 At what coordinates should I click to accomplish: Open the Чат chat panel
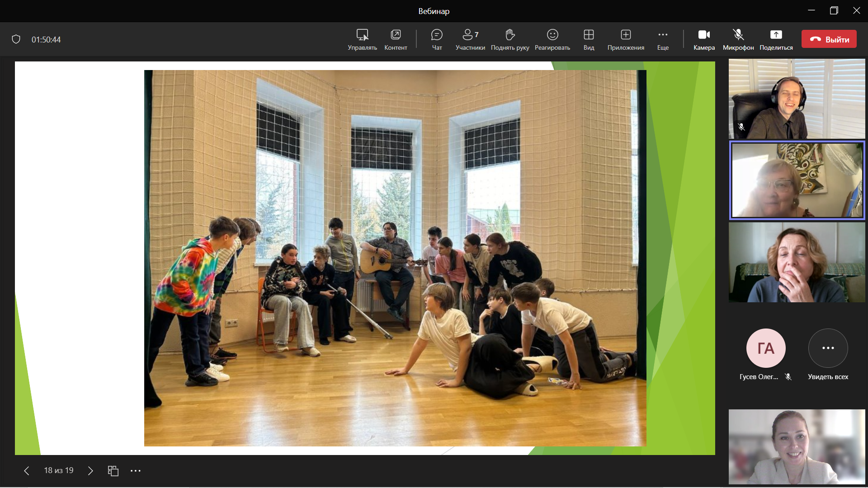[x=437, y=39]
